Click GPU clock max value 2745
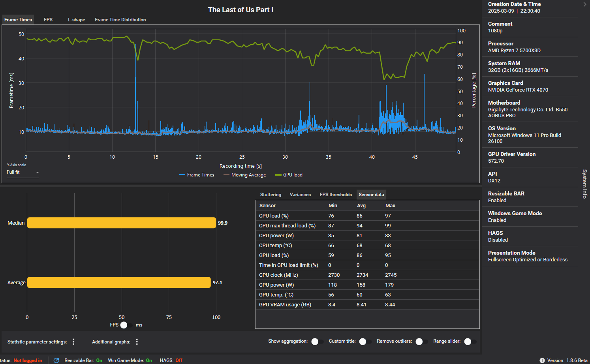 pyautogui.click(x=391, y=275)
